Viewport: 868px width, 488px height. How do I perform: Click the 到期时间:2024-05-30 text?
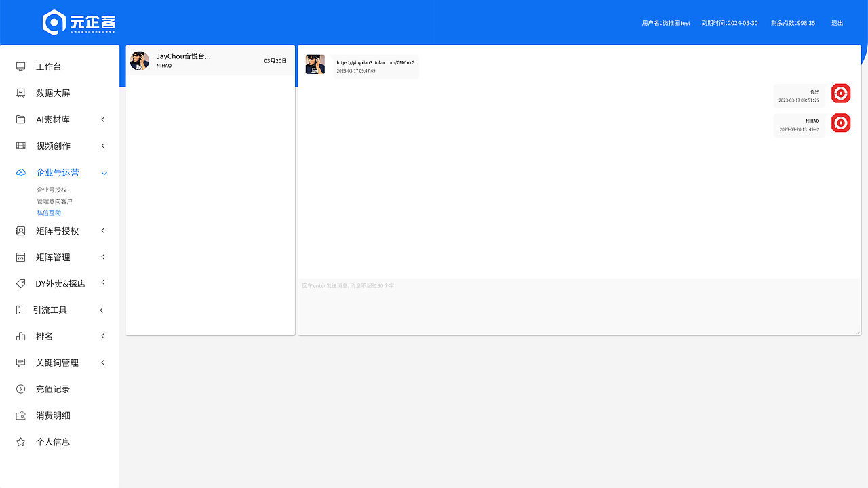coord(730,23)
